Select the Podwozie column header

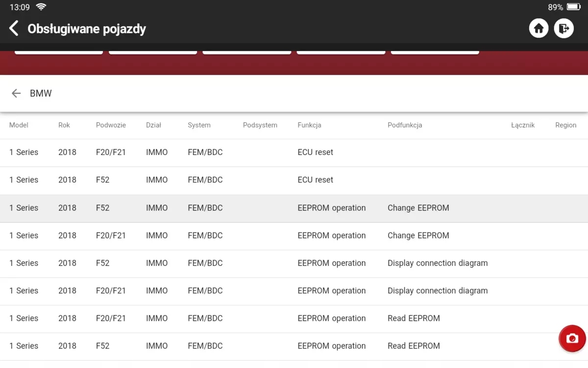pos(111,125)
